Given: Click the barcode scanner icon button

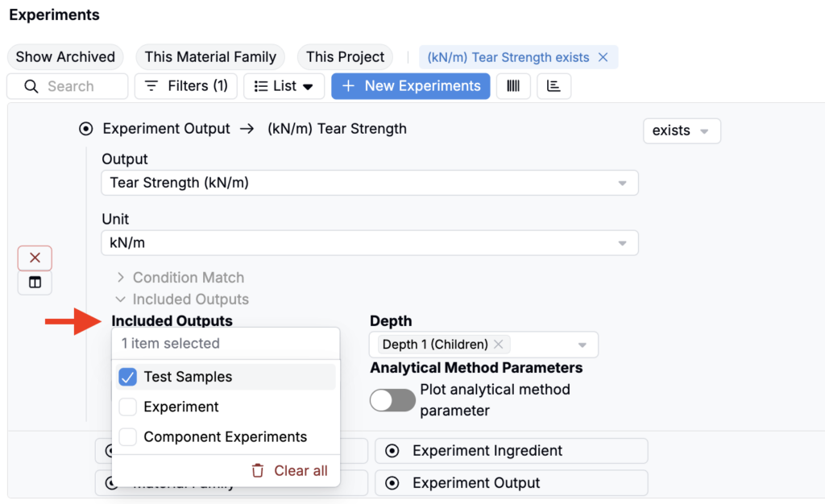Looking at the screenshot, I should [x=513, y=86].
